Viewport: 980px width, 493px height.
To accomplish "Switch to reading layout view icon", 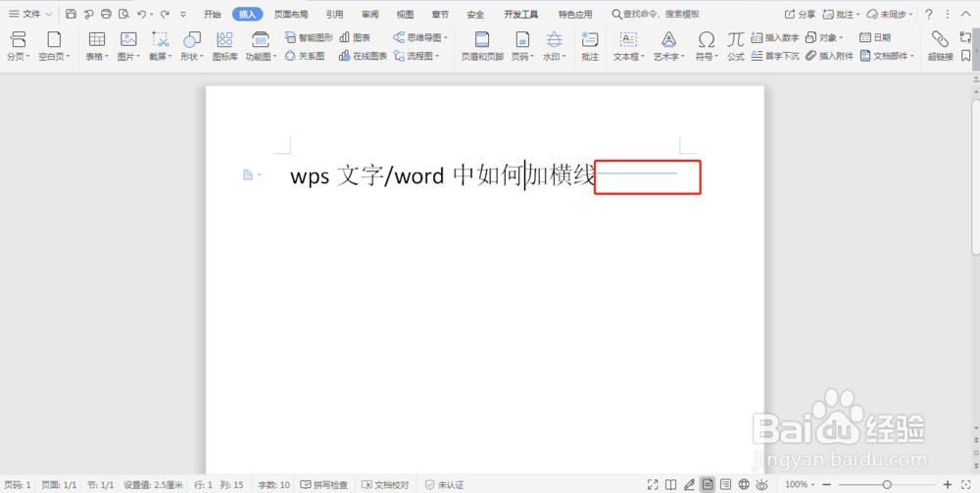I will pos(670,484).
